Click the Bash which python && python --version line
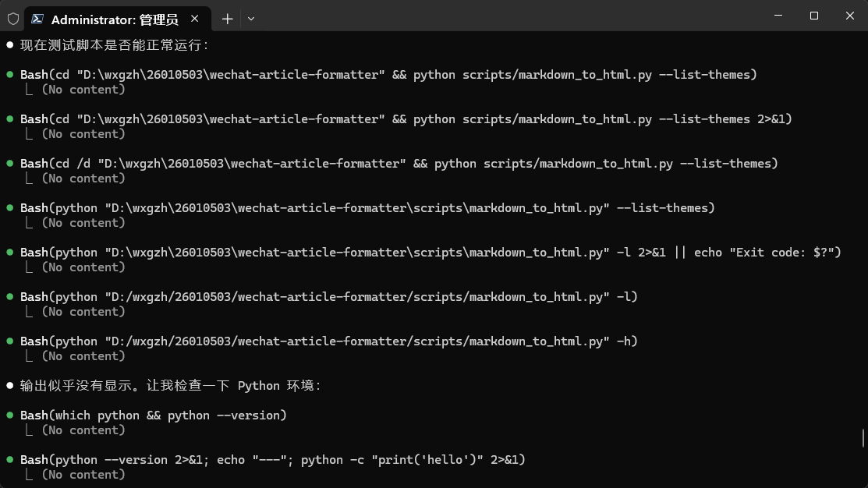The width and height of the screenshot is (868, 488). 154,416
